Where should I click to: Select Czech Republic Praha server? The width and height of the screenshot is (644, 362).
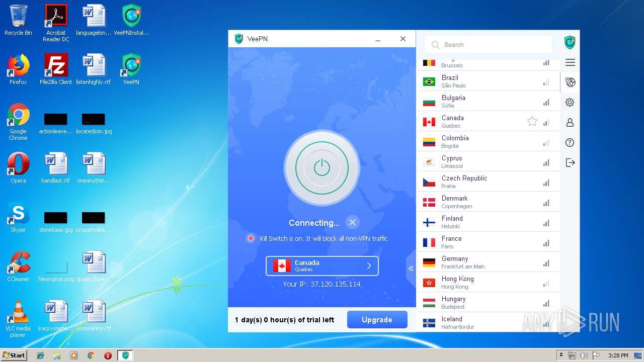[489, 182]
